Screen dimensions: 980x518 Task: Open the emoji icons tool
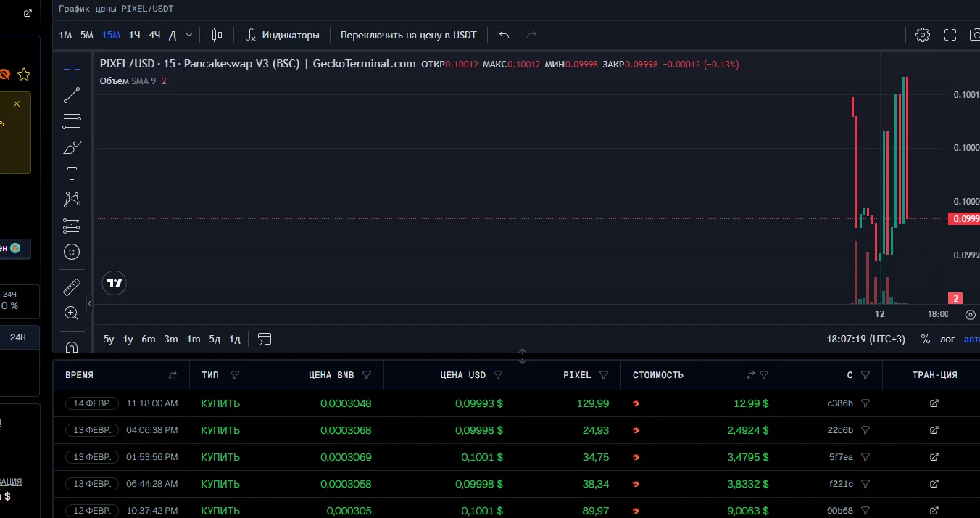point(72,252)
